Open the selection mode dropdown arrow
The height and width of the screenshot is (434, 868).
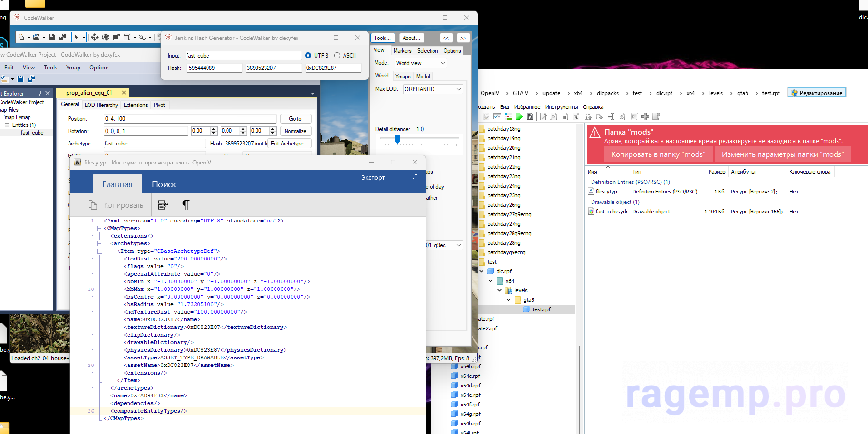click(x=84, y=37)
